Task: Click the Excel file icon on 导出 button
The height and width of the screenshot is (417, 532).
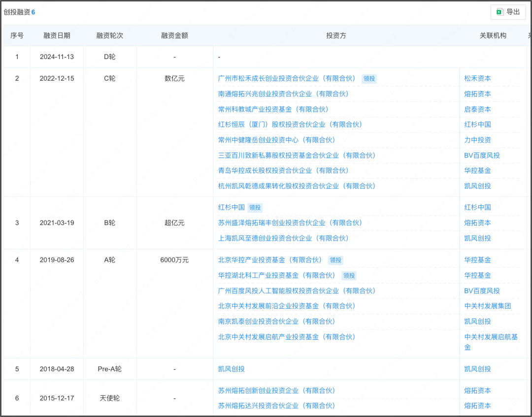Action: (x=500, y=12)
